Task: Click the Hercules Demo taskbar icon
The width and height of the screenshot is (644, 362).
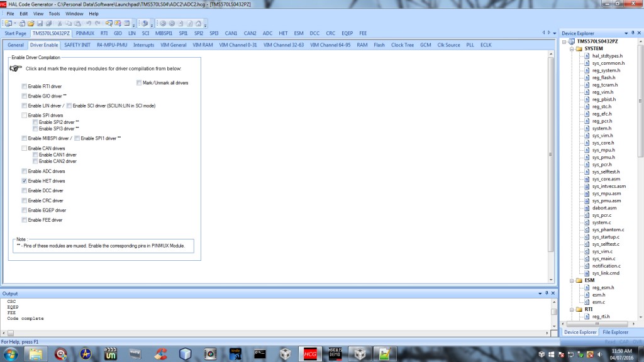Action: [x=334, y=353]
